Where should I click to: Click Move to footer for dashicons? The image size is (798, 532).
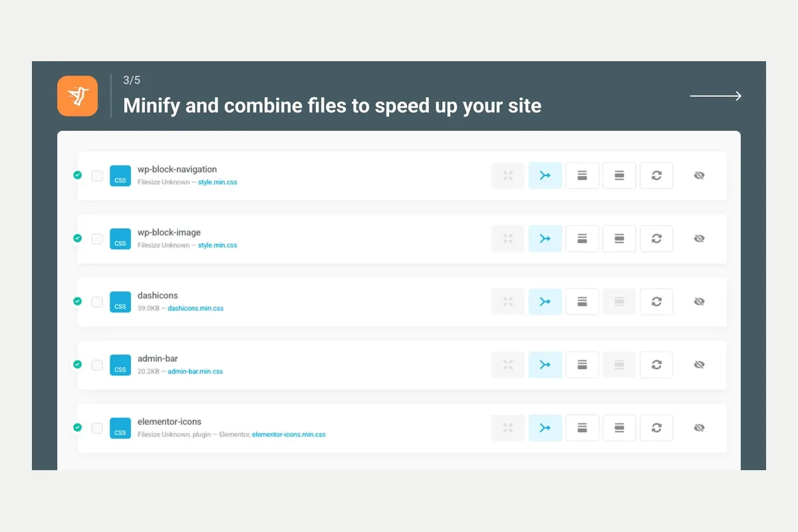tap(583, 302)
